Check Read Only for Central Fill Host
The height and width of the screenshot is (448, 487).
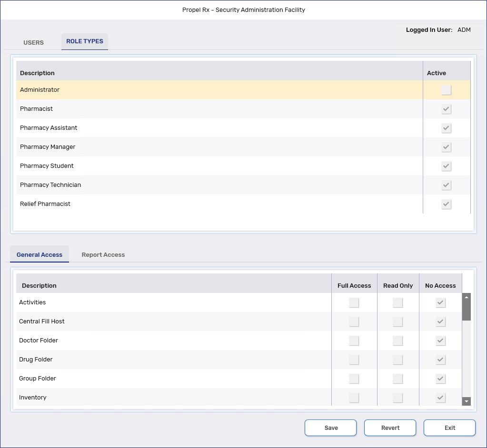point(398,321)
